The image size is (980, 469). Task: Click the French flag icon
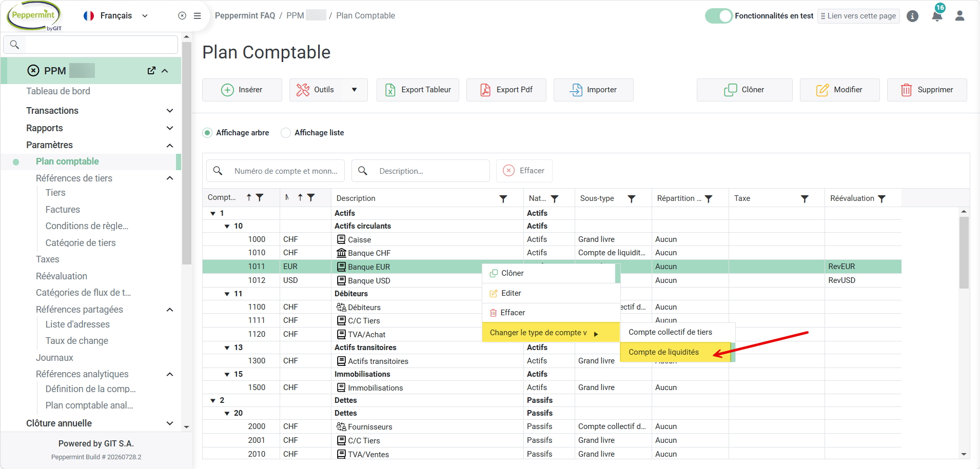point(89,16)
